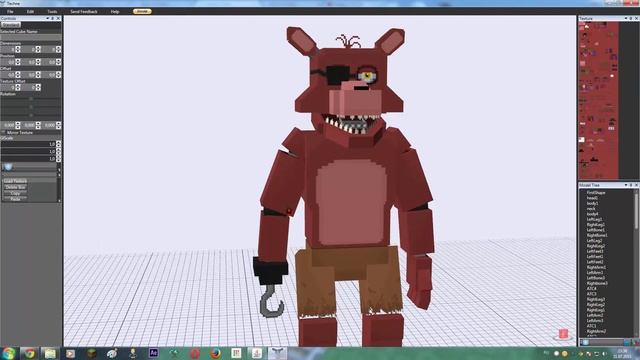This screenshot has width=640, height=360.
Task: Open the File menu
Action: point(10,11)
